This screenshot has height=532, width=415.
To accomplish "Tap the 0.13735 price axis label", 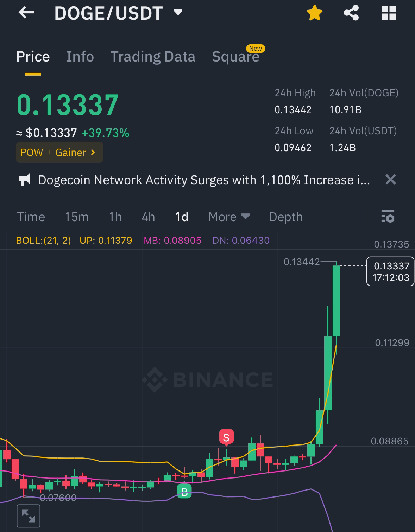I will tap(391, 244).
